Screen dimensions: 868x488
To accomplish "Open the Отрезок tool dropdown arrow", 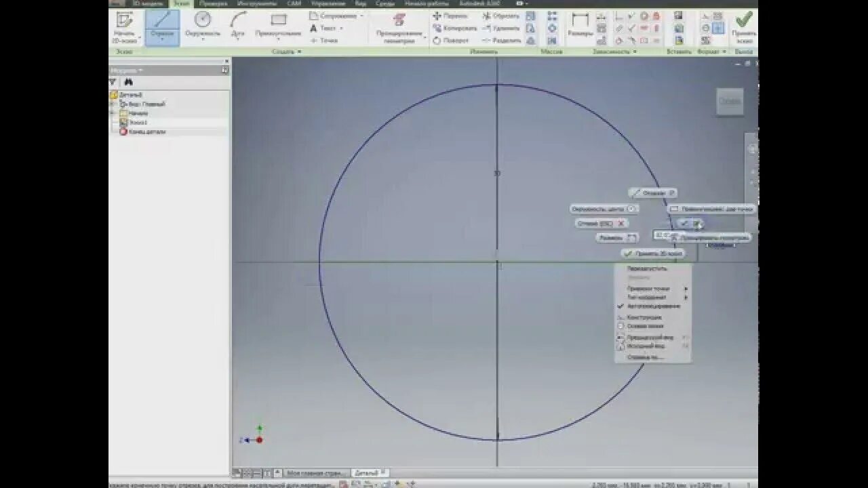I will (x=162, y=39).
